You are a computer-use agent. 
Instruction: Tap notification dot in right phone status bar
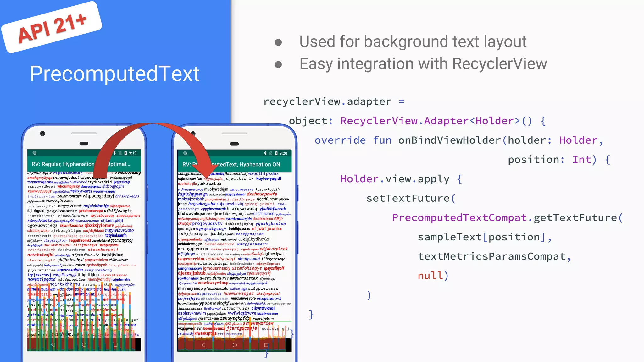pos(185,153)
